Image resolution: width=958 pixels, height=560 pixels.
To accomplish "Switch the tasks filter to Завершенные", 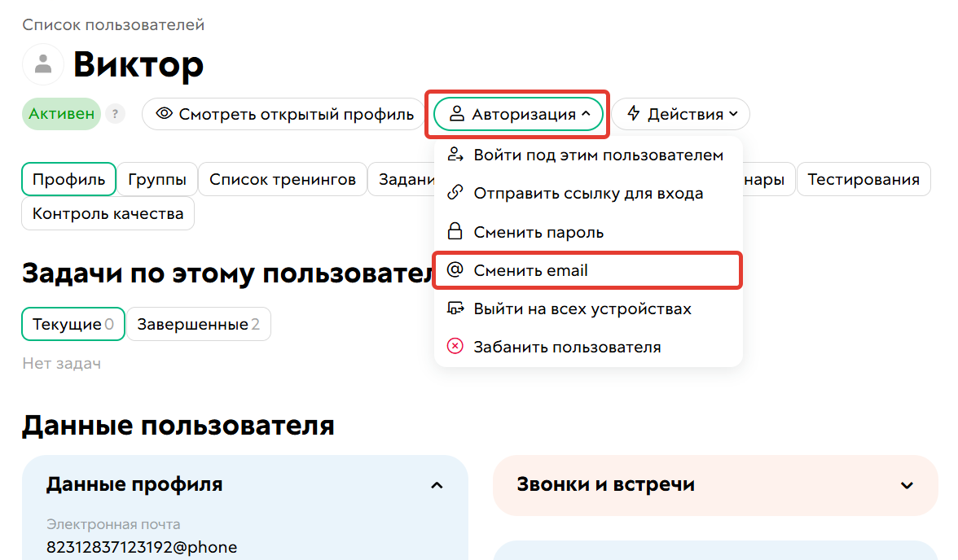I will [199, 323].
